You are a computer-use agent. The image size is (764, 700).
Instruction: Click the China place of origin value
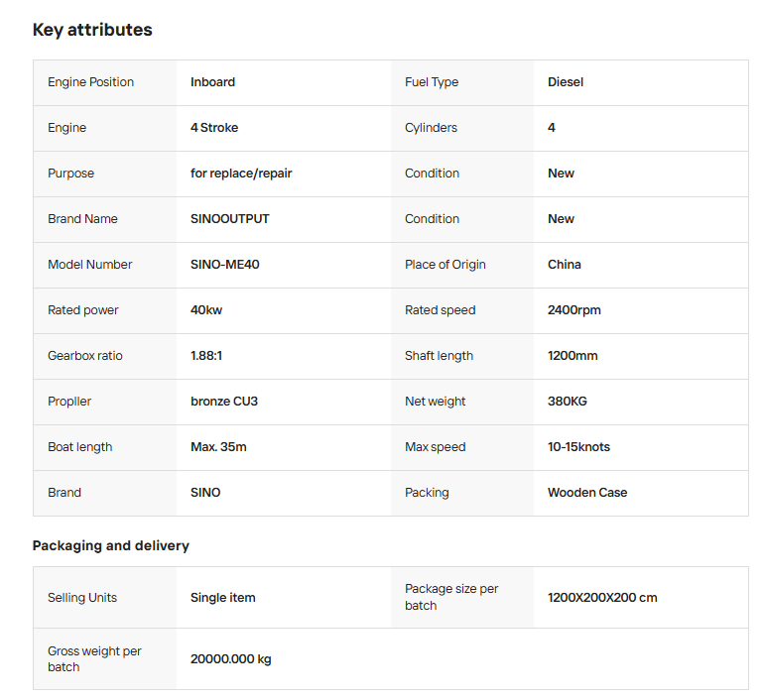click(565, 265)
